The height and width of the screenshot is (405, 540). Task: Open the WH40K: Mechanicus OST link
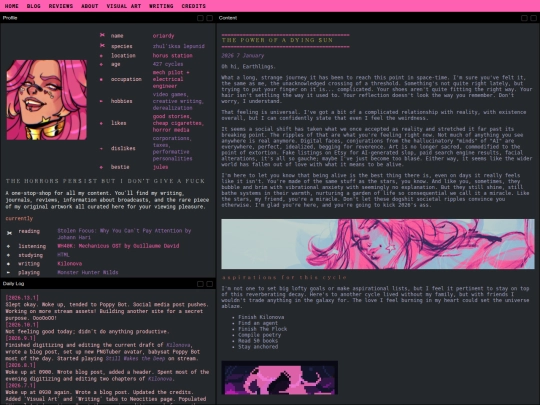(118, 246)
